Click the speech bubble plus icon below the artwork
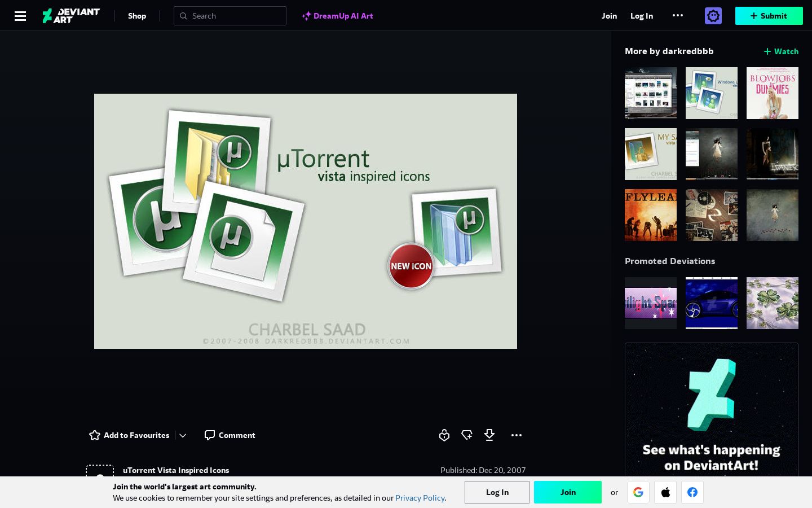The height and width of the screenshot is (508, 812). pyautogui.click(x=467, y=435)
